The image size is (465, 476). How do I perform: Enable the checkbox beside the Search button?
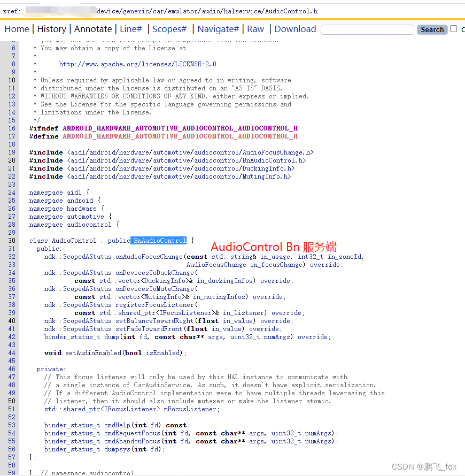452,28
